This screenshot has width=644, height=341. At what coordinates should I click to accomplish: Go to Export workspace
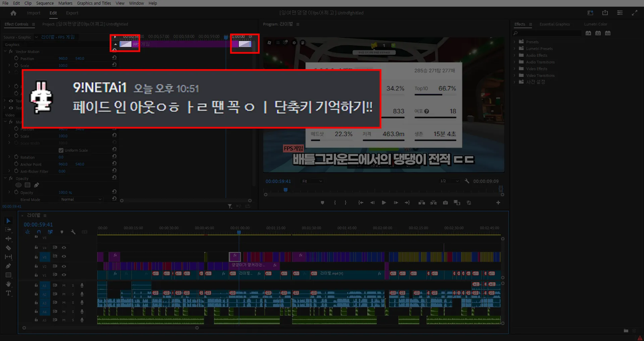72,13
